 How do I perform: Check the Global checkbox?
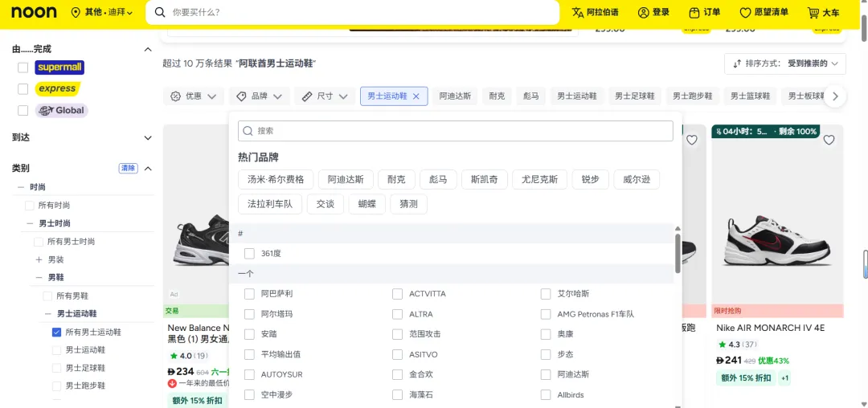tap(23, 110)
